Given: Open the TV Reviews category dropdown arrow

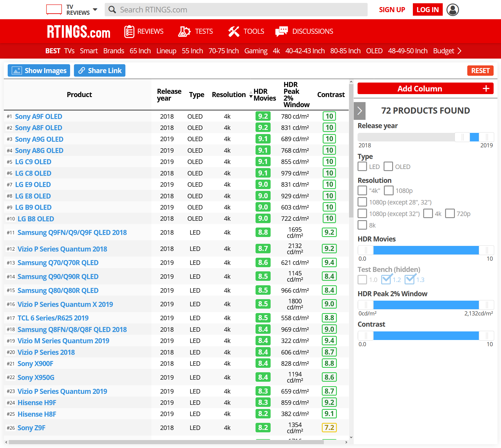Looking at the screenshot, I should [95, 9].
